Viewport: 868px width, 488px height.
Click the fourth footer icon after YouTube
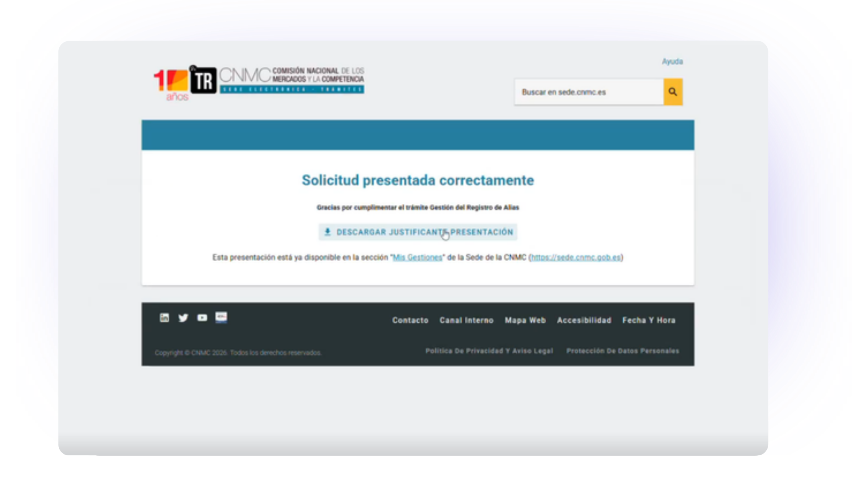coord(221,317)
